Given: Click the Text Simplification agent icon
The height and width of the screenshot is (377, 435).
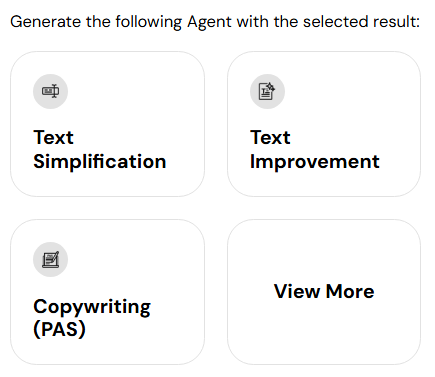Looking at the screenshot, I should (50, 91).
